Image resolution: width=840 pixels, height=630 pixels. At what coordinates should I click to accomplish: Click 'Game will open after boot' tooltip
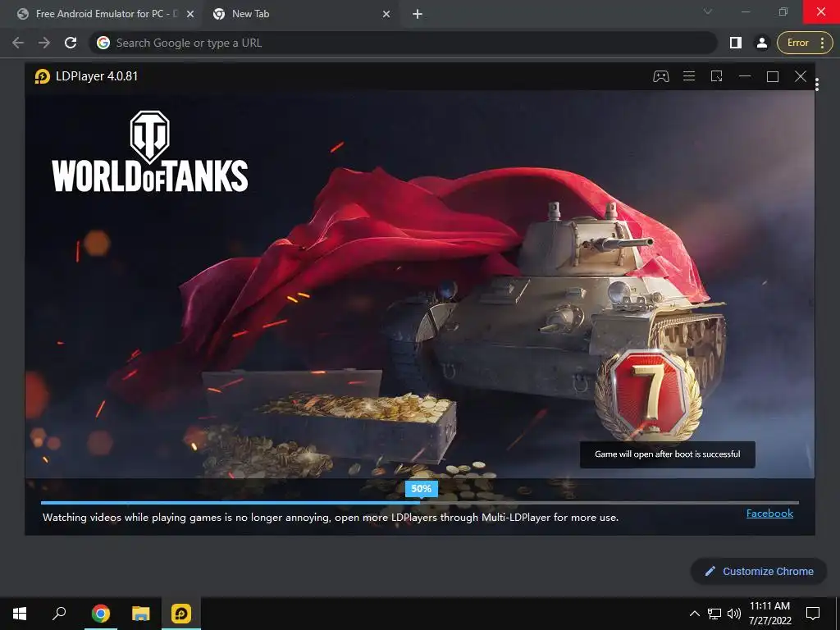668,454
